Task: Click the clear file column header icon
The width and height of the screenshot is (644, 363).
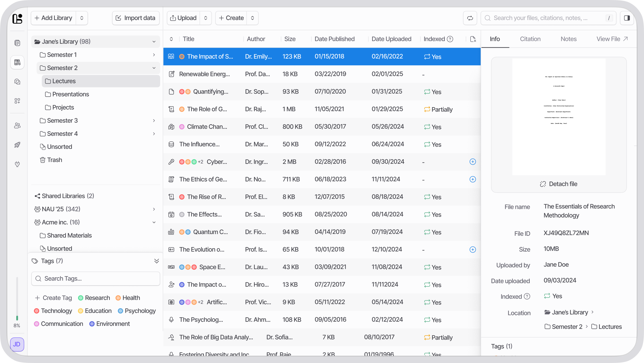Action: pyautogui.click(x=473, y=39)
